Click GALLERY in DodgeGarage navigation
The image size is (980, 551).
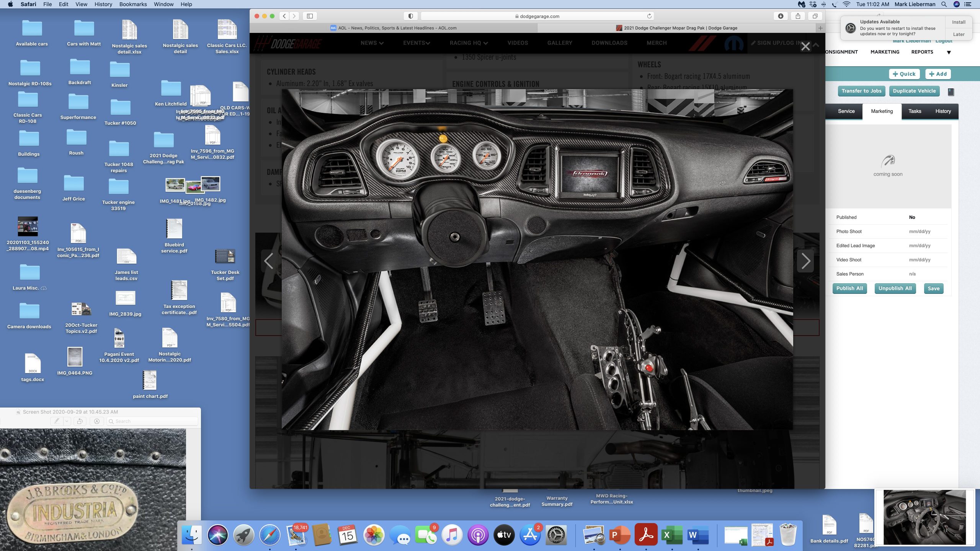560,43
